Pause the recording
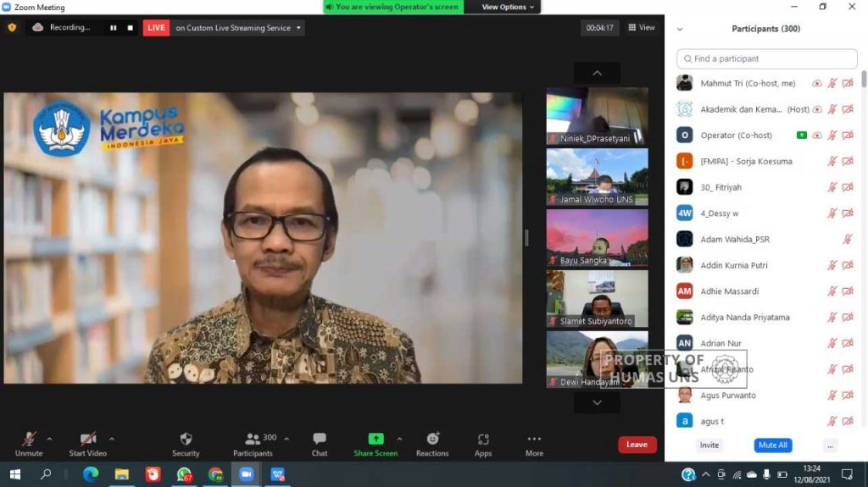 click(113, 28)
